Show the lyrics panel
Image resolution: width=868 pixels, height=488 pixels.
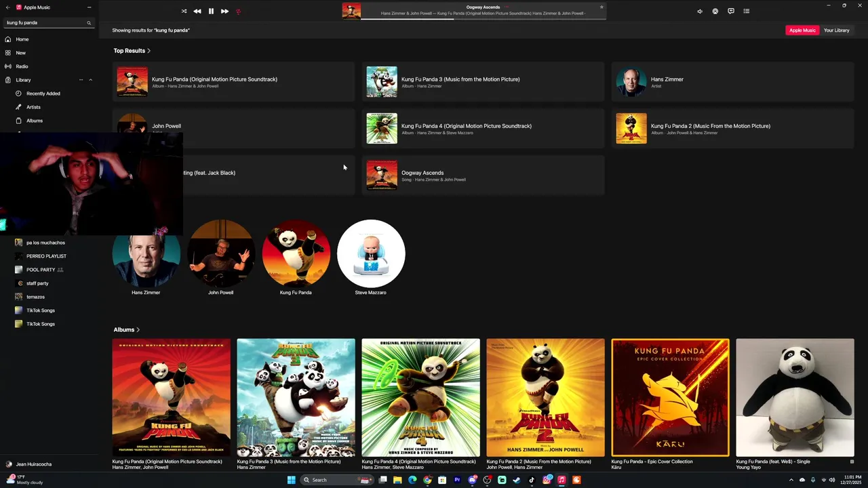[730, 11]
